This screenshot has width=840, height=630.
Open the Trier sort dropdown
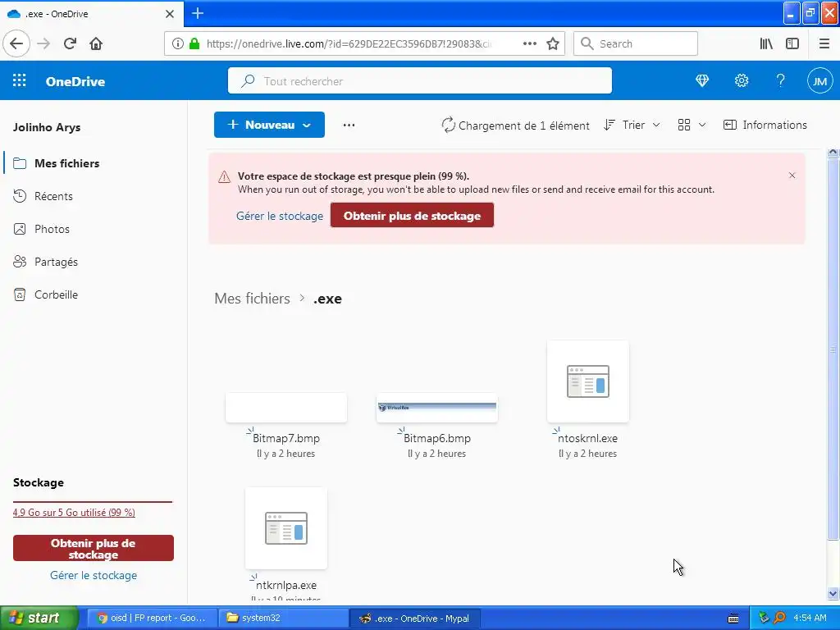tap(632, 125)
